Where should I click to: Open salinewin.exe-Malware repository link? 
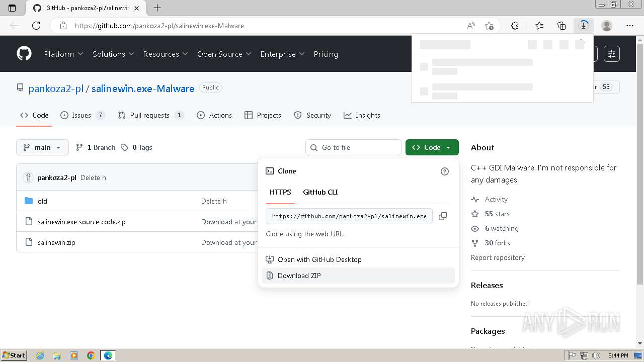143,88
